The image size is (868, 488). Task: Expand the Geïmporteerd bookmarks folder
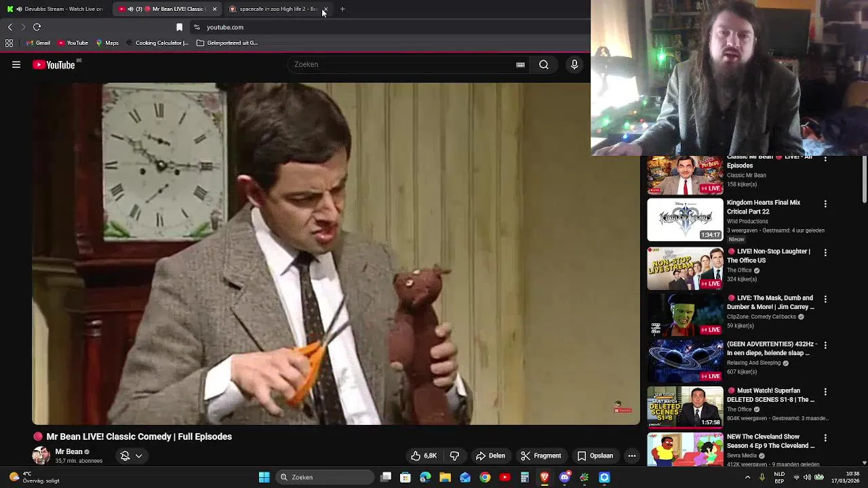pos(227,43)
